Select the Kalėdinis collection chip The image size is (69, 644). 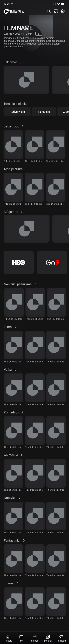click(44, 112)
